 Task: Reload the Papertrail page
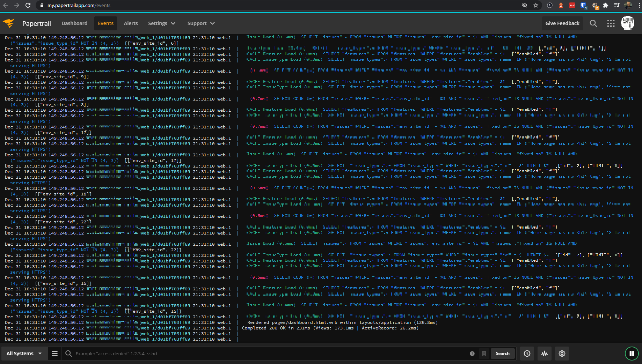pyautogui.click(x=28, y=5)
